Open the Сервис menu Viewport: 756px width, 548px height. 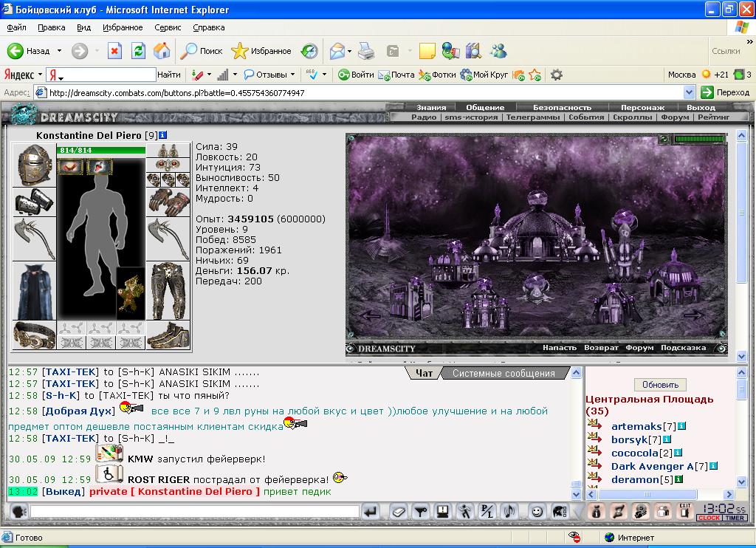coord(168,27)
